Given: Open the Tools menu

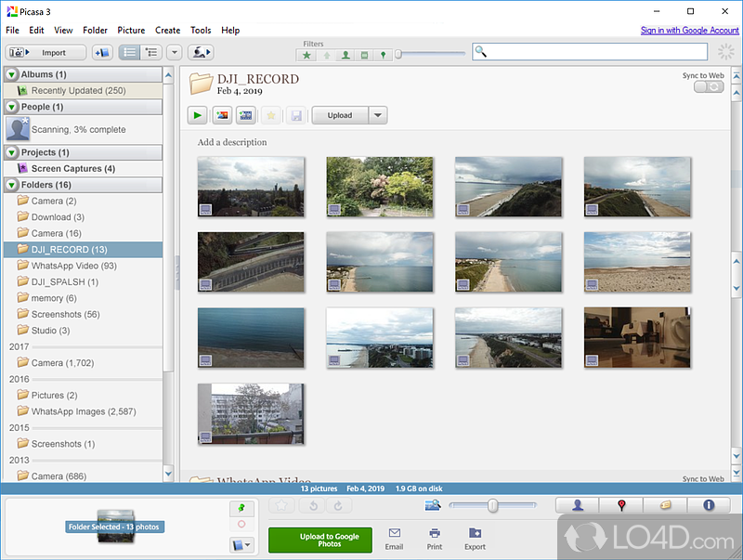Looking at the screenshot, I should pos(201,31).
